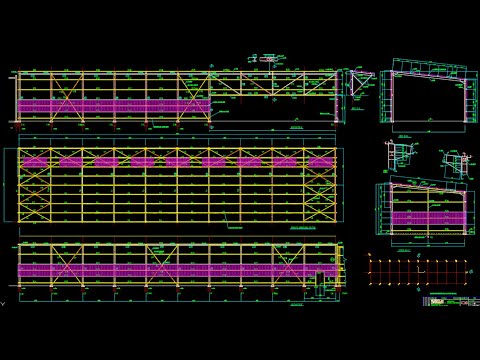Select the leftmost magenta skylight panel in roof plan

tap(35, 162)
